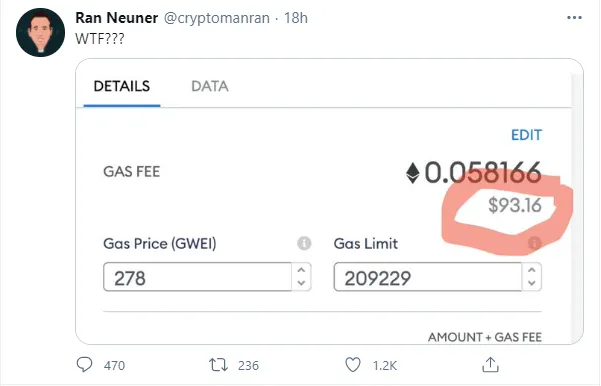Increase Gas Price with up arrow
The height and width of the screenshot is (386, 601).
coord(301,270)
